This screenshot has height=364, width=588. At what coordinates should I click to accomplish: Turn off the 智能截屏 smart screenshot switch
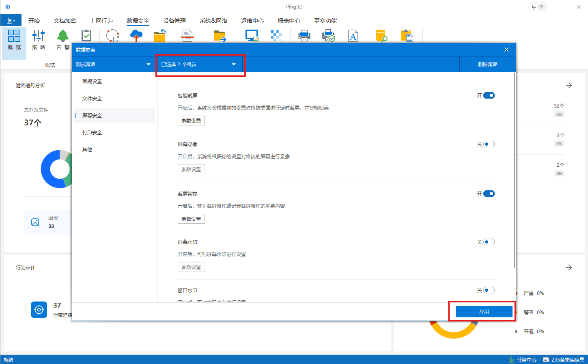(x=489, y=95)
